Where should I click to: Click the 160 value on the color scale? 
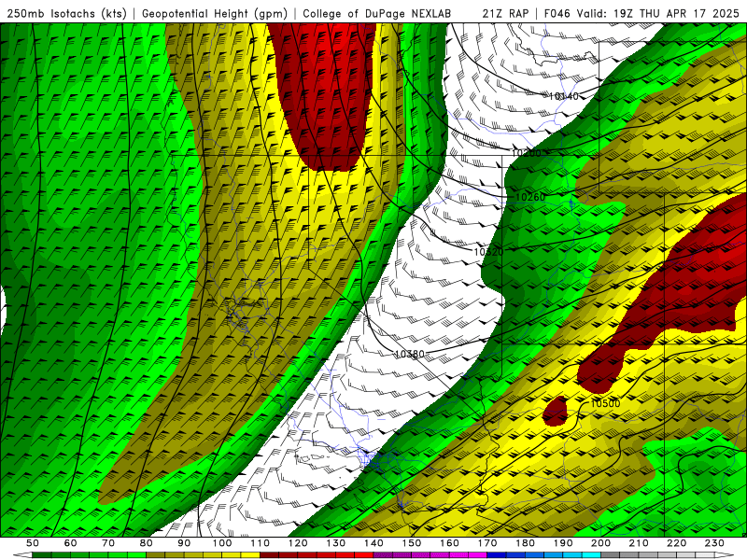coord(449,543)
